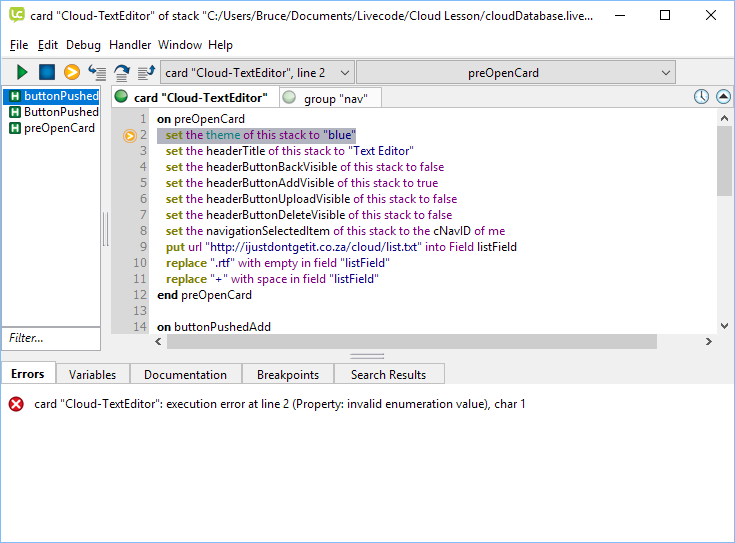Viewport: 735px width, 543px height.
Task: Open the Handler menu
Action: (130, 45)
